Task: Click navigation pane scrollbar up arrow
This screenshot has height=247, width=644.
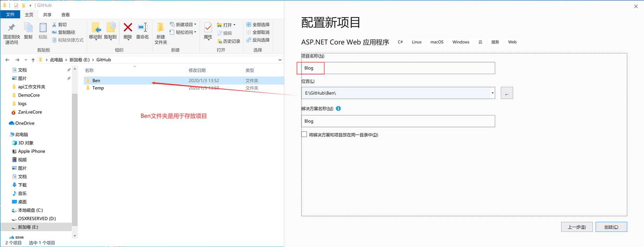Action: point(74,69)
